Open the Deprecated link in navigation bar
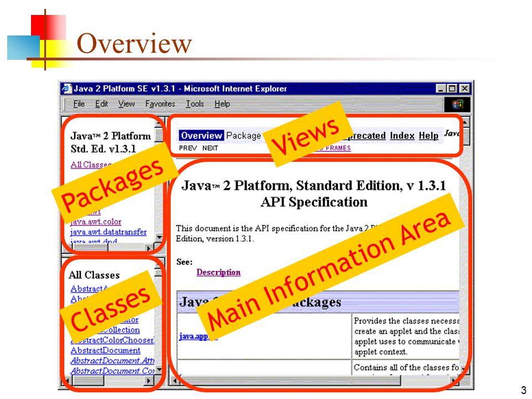532x399 pixels. 367,136
